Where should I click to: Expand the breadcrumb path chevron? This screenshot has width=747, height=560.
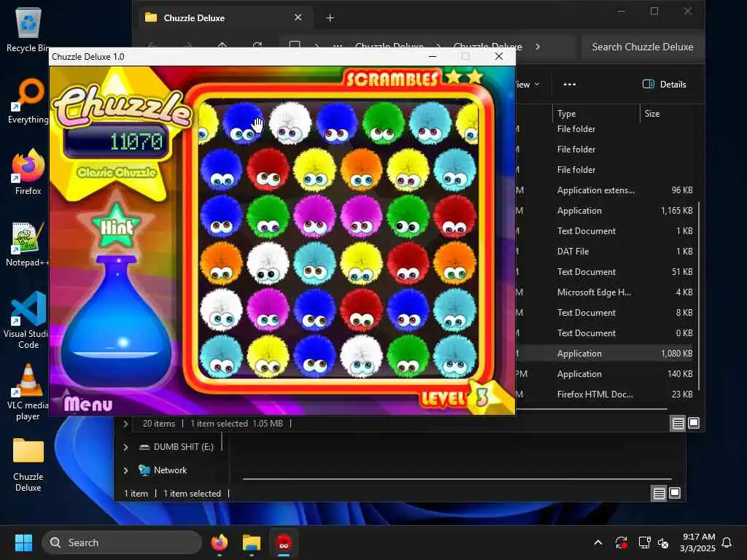(x=538, y=47)
